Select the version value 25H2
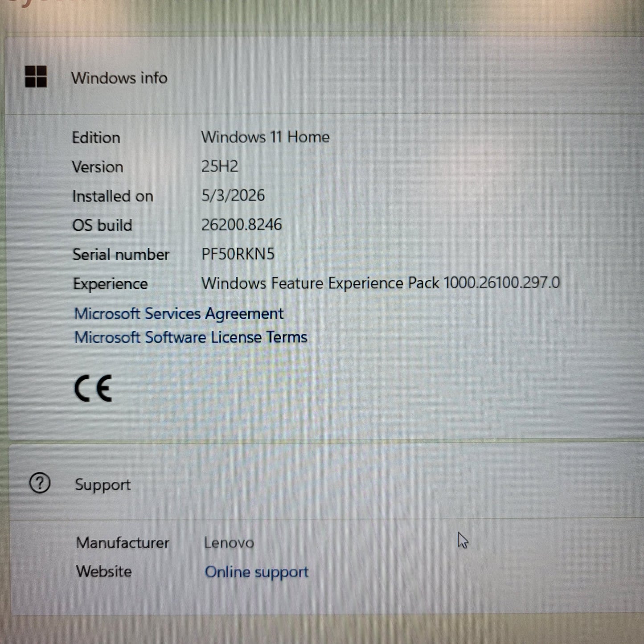644x644 pixels. coord(220,166)
